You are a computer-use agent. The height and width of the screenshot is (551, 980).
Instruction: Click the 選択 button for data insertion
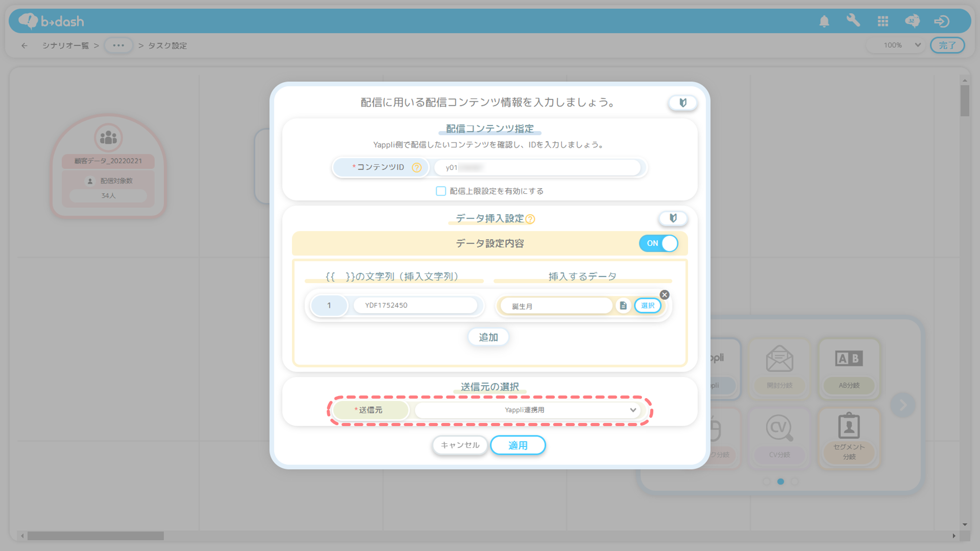[648, 306]
